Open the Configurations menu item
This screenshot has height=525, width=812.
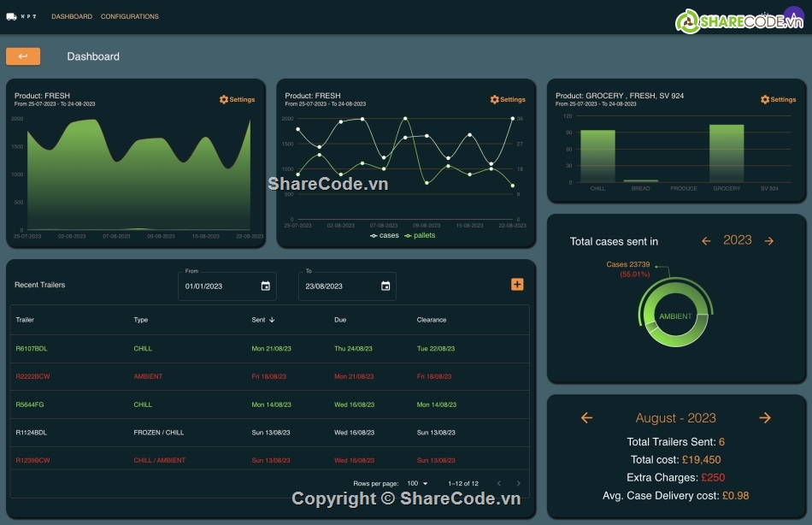pyautogui.click(x=130, y=16)
